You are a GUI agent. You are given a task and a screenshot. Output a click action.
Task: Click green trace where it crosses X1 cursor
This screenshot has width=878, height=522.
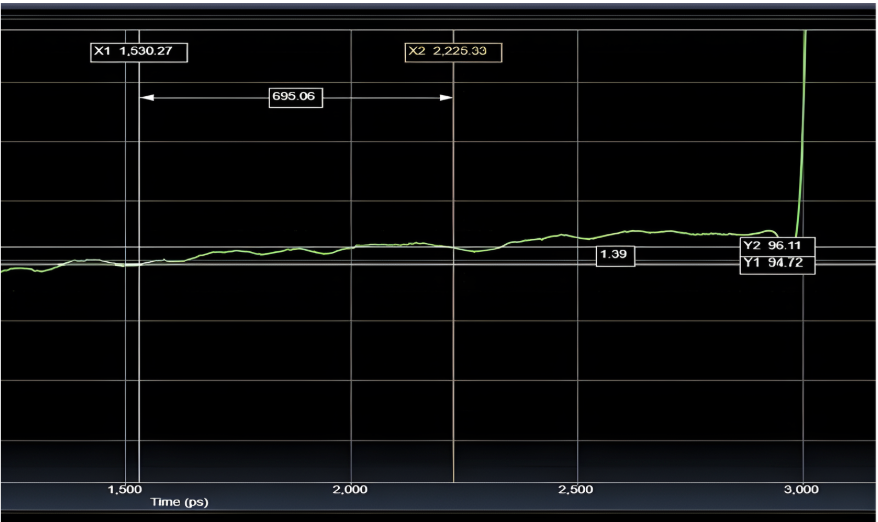coord(139,265)
